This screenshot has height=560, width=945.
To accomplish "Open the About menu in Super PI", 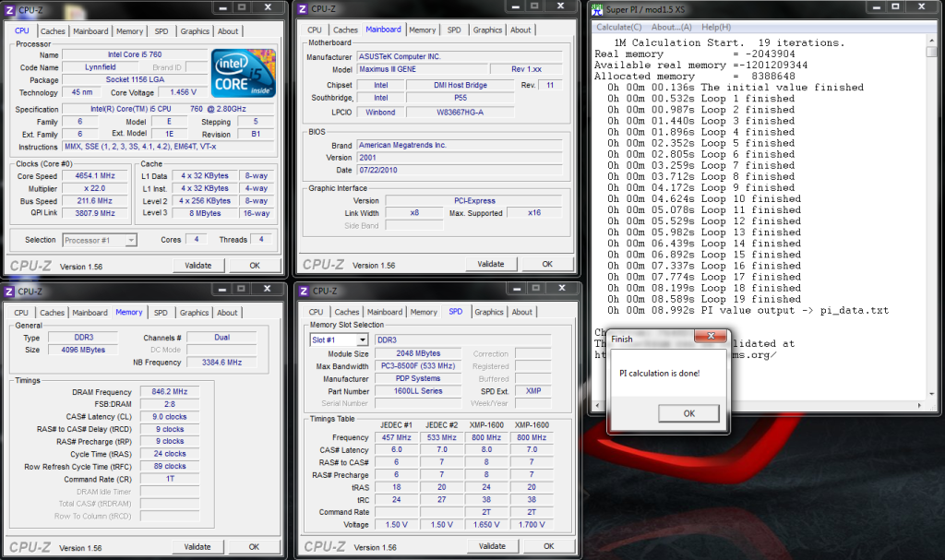I will pyautogui.click(x=672, y=27).
